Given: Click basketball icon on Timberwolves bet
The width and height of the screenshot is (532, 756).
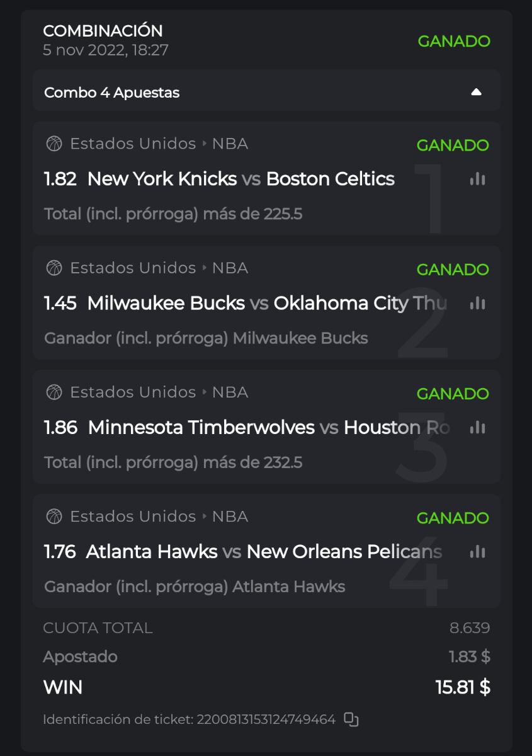Looking at the screenshot, I should (x=54, y=392).
